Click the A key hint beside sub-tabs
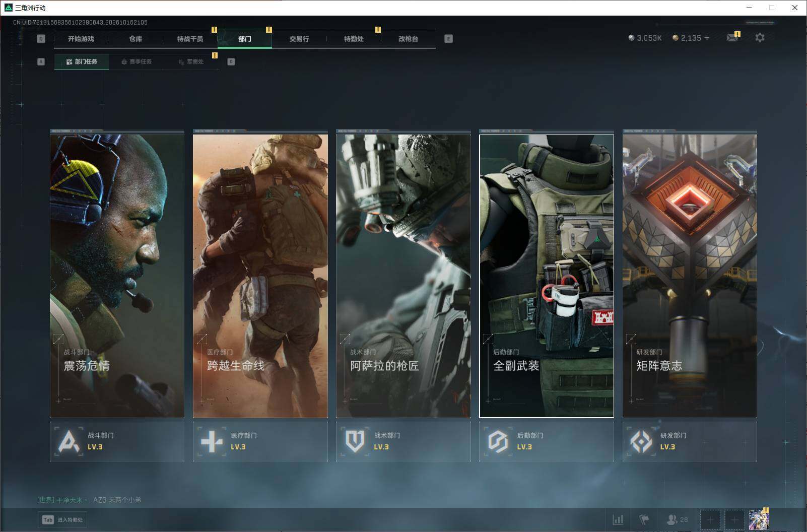This screenshot has height=532, width=807. tap(41, 61)
